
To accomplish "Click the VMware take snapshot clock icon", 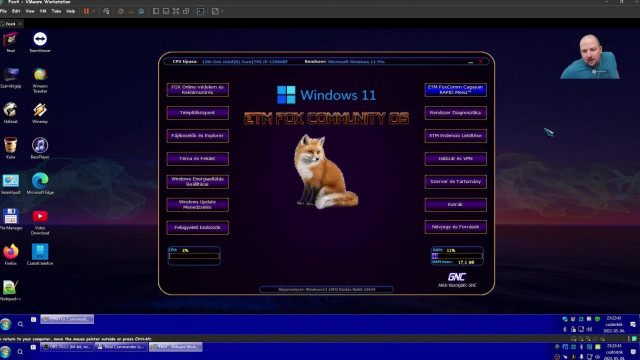I will [121, 11].
